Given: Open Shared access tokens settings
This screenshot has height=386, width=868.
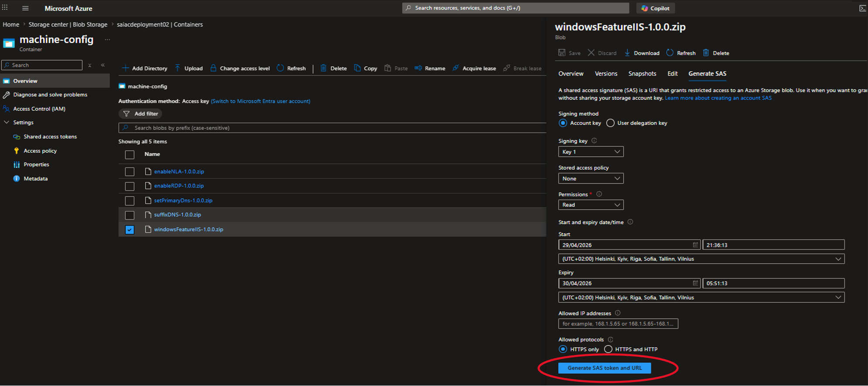Looking at the screenshot, I should [50, 137].
